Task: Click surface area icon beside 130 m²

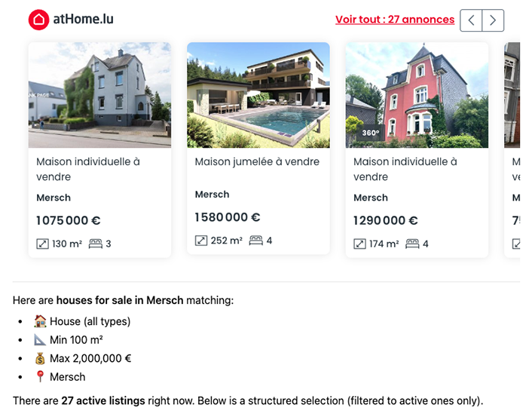Action: (42, 244)
